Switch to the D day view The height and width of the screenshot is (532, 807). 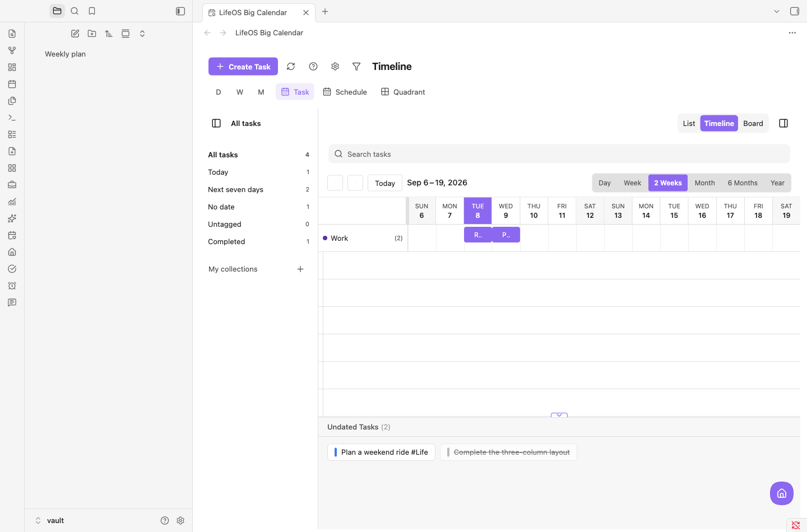click(219, 92)
